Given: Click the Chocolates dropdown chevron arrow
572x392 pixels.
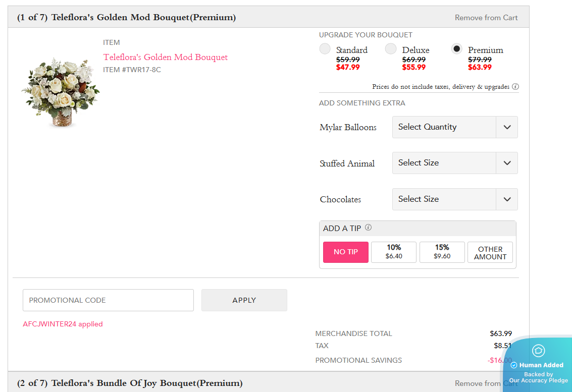Looking at the screenshot, I should tap(507, 199).
